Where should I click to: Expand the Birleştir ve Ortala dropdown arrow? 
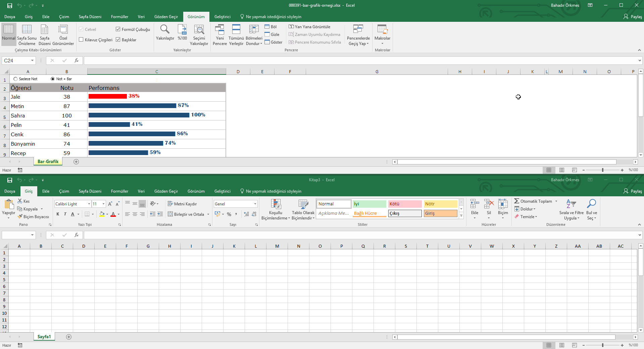[x=208, y=214]
